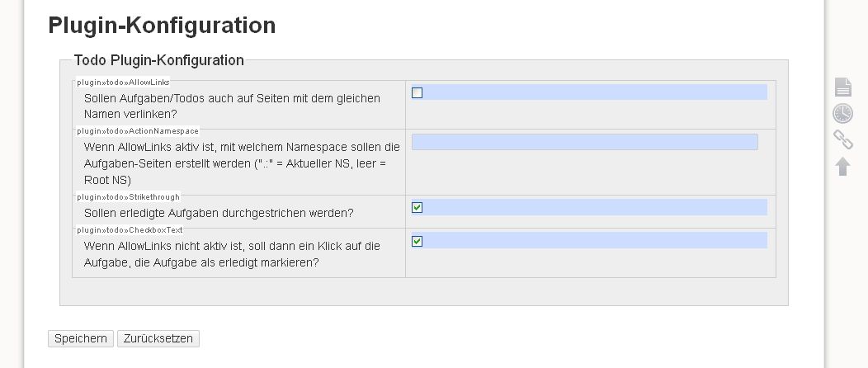The height and width of the screenshot is (368, 868).
Task: Enable the AllowLinks checkbox
Action: [x=417, y=92]
